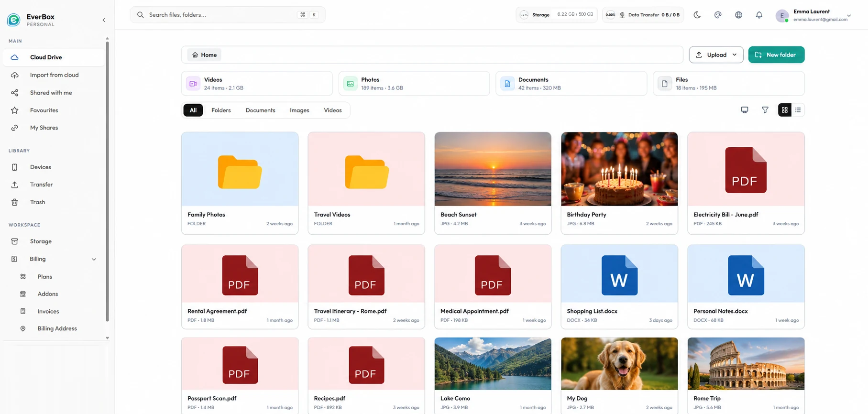The height and width of the screenshot is (414, 868).
Task: Open Documents category card
Action: pyautogui.click(x=571, y=84)
